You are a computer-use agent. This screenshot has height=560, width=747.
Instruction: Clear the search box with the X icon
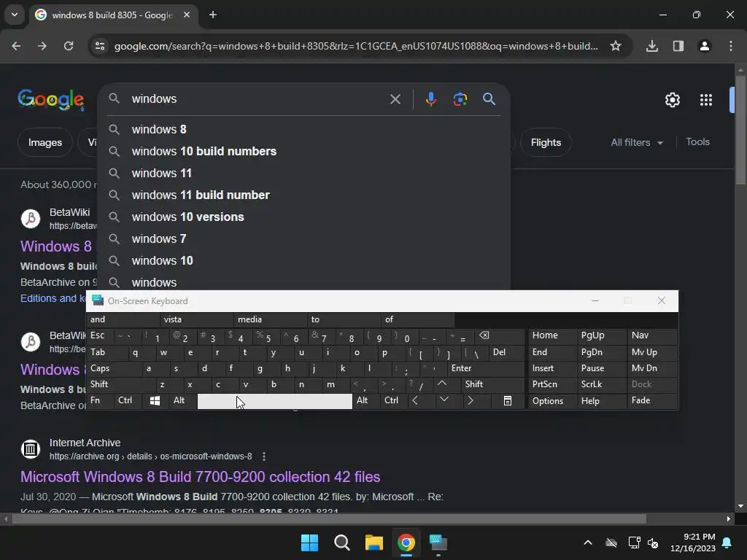coord(395,99)
